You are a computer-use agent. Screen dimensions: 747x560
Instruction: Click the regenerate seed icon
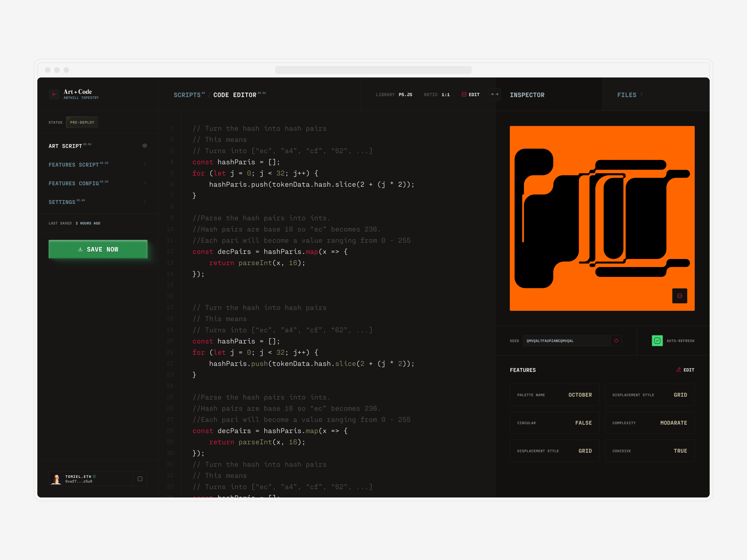click(x=616, y=341)
